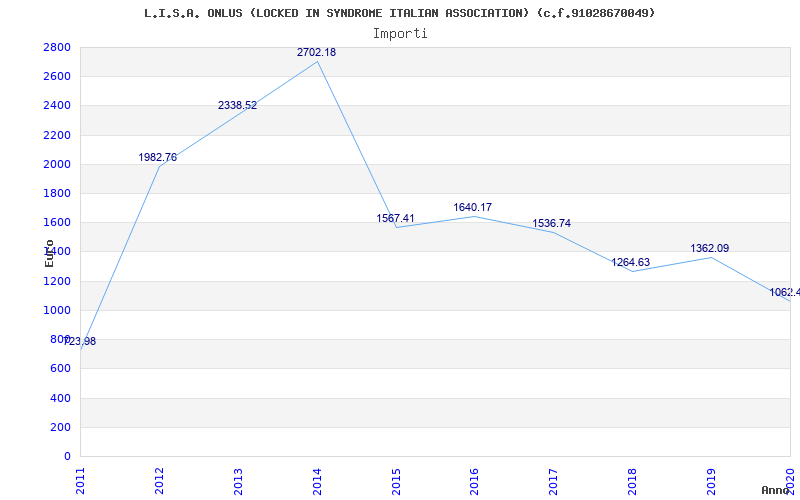The height and width of the screenshot is (500, 800).
Task: Click the data label 1536.74
Action: pyautogui.click(x=552, y=223)
